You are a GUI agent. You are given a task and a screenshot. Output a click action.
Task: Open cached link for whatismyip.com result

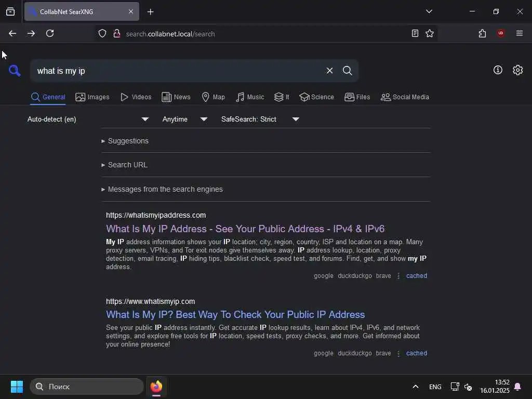[416, 353]
